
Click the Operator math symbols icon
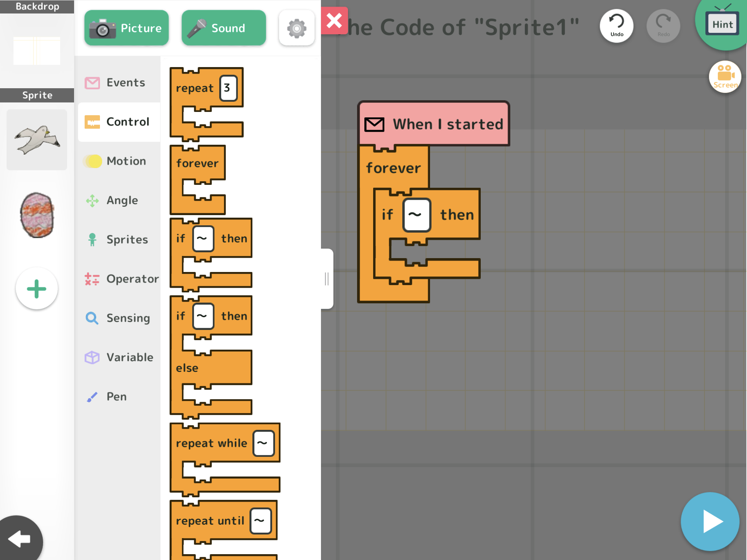(92, 279)
